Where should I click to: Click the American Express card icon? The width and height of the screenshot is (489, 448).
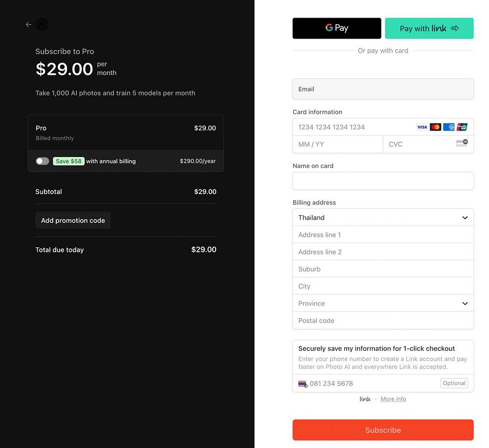tap(449, 127)
